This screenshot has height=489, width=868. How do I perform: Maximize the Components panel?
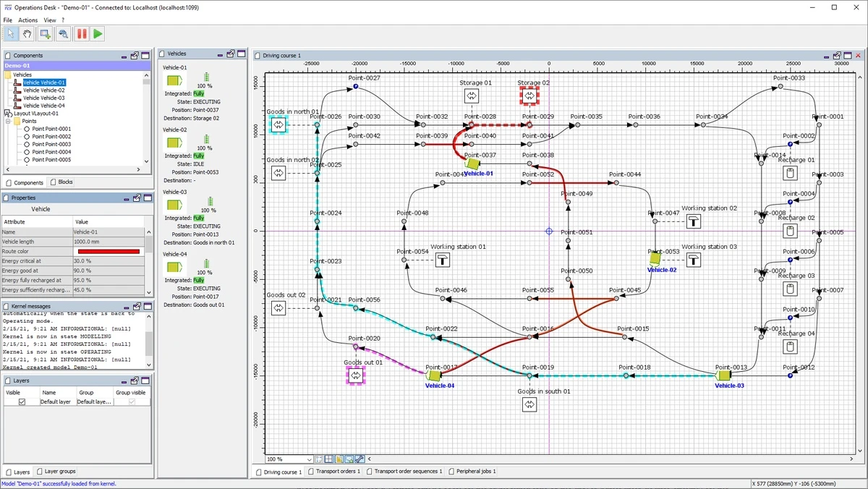click(145, 55)
